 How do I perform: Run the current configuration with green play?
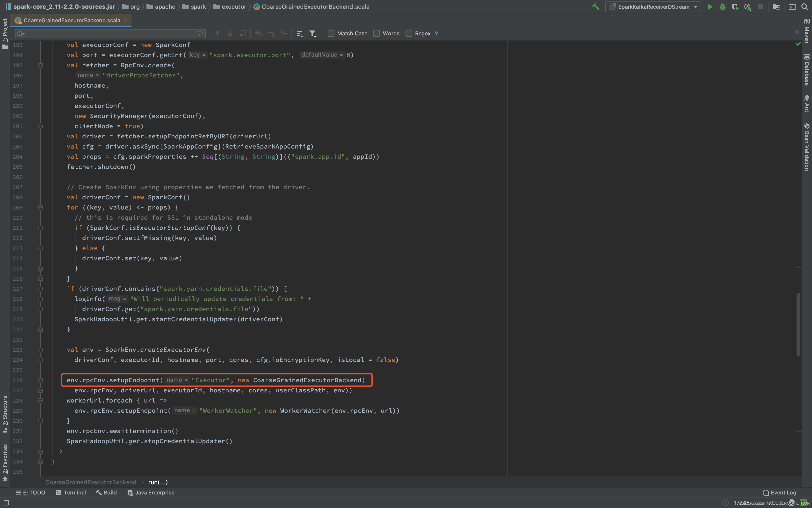710,7
